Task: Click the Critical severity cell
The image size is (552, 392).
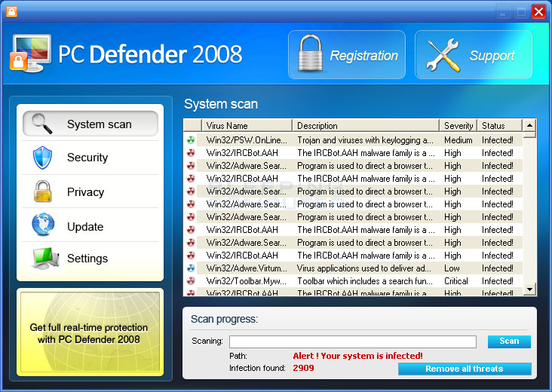Action: [x=456, y=280]
